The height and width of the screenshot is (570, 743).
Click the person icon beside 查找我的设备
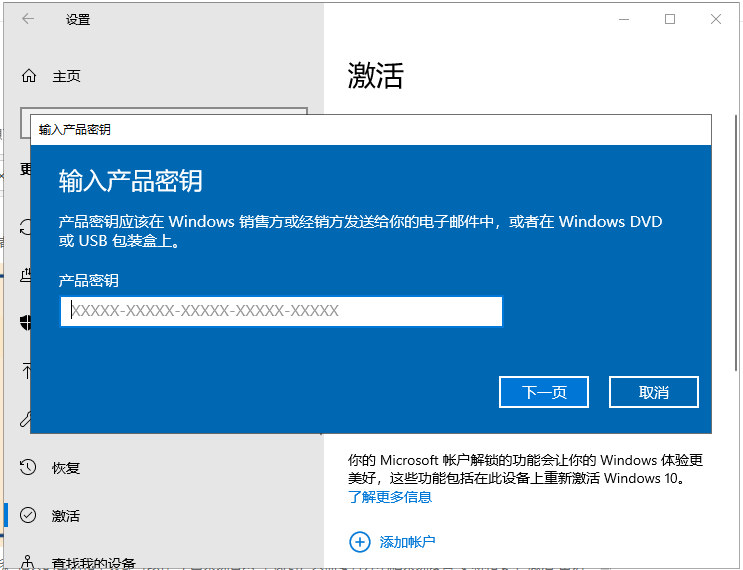28,563
